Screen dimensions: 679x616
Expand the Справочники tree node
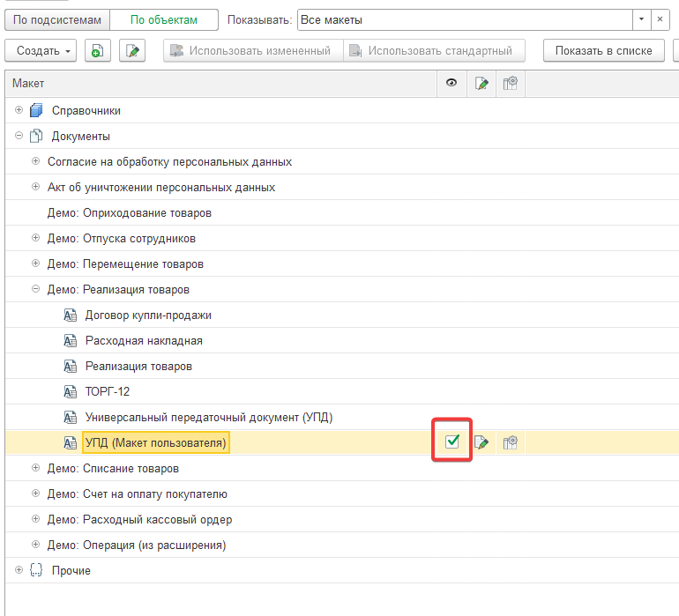tap(19, 111)
